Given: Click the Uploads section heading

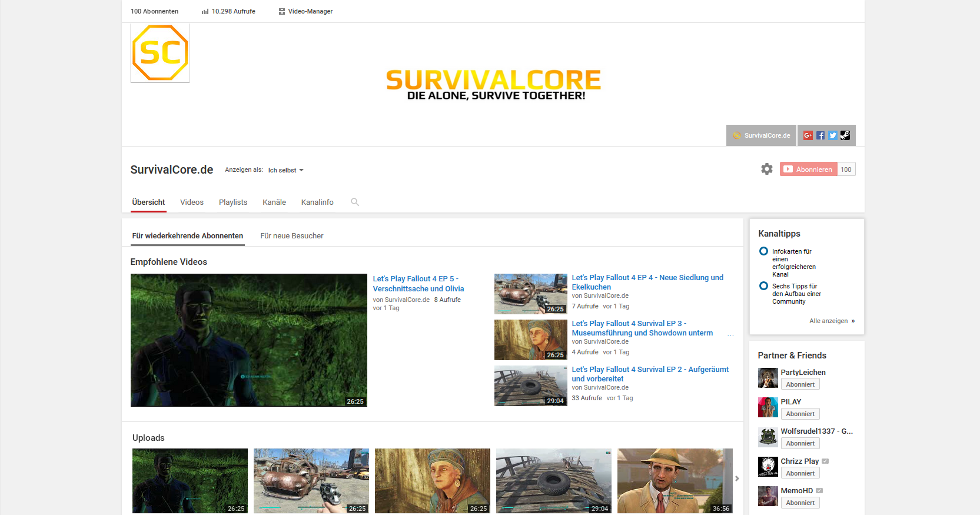Looking at the screenshot, I should tap(148, 438).
